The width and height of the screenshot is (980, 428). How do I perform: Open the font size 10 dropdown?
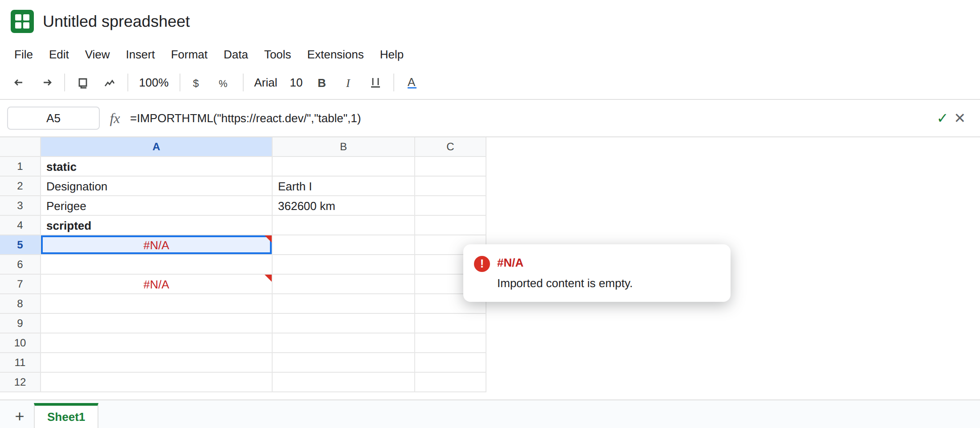(x=296, y=83)
